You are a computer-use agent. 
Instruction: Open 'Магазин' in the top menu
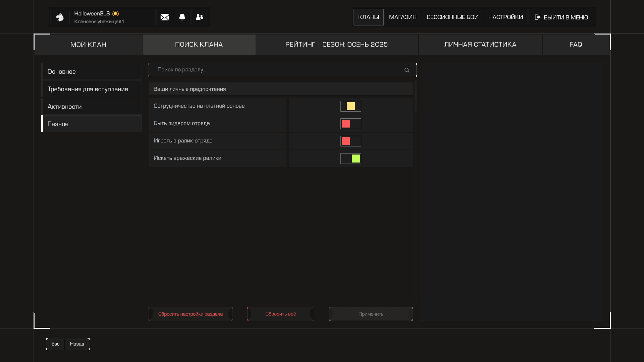(402, 17)
